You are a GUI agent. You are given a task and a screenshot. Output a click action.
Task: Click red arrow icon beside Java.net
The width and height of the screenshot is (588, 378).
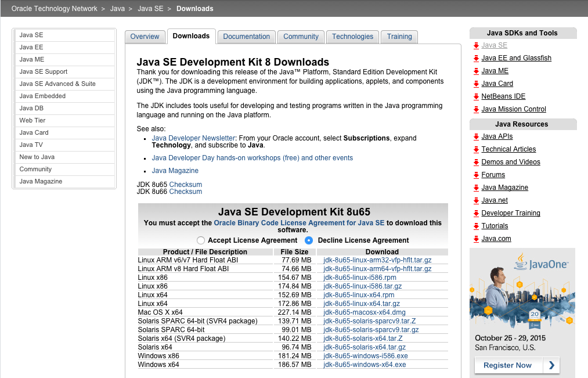(476, 201)
